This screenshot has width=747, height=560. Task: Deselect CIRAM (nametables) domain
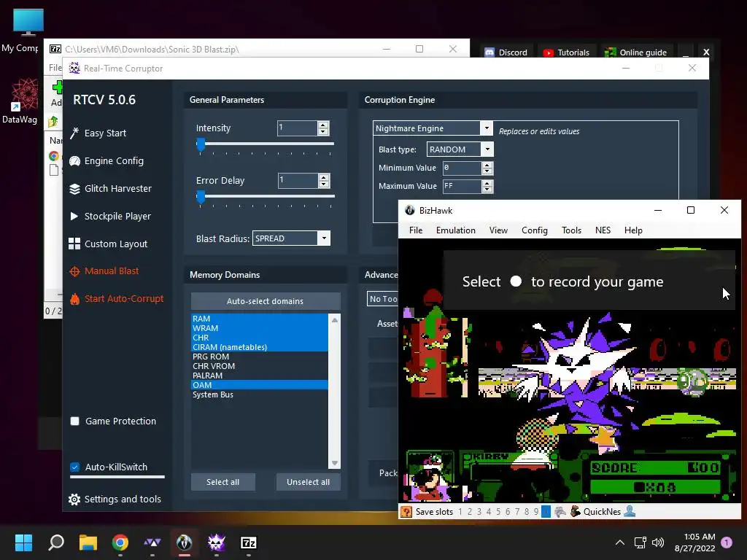[259, 347]
